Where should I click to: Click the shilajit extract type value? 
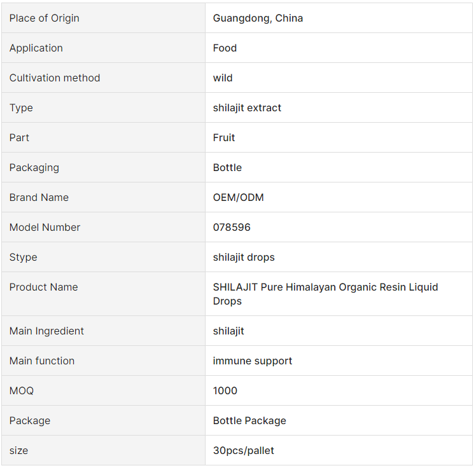[247, 107]
